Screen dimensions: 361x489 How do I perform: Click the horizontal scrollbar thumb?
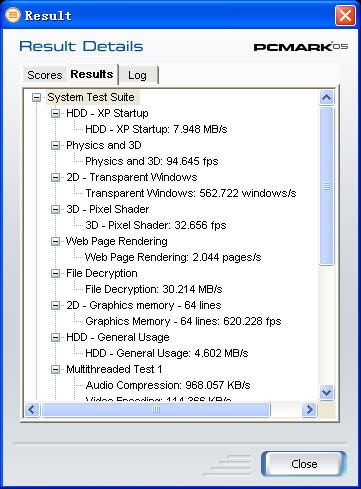click(x=156, y=409)
